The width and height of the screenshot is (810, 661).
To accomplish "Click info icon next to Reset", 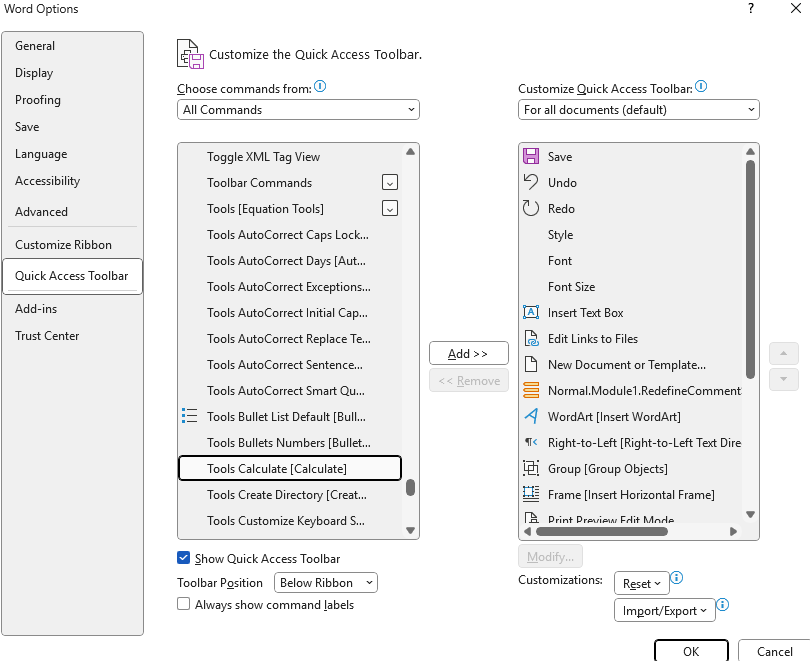I will click(x=677, y=577).
